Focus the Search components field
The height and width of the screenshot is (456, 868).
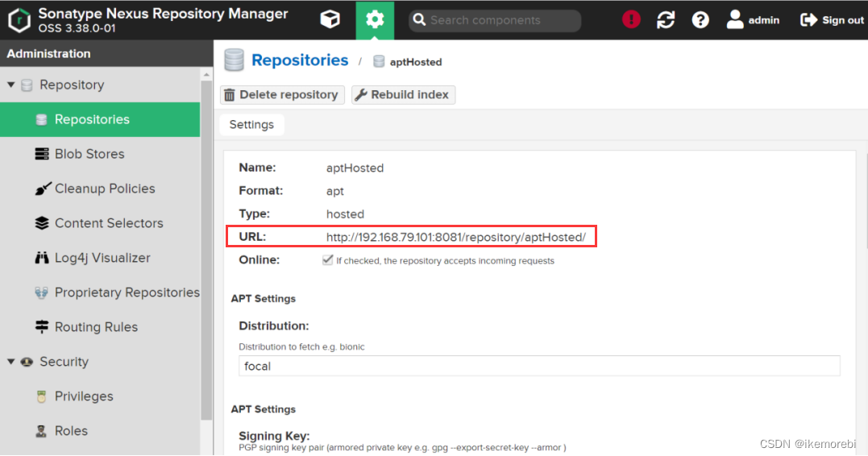coord(495,20)
